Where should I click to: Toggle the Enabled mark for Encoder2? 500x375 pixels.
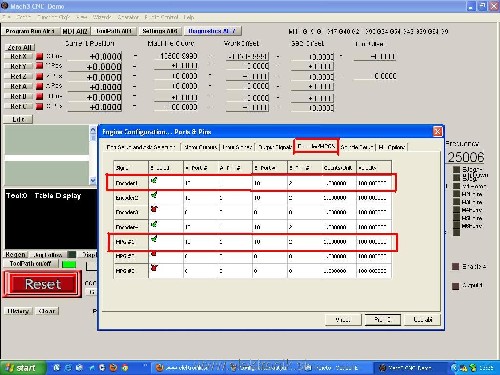[x=154, y=195]
